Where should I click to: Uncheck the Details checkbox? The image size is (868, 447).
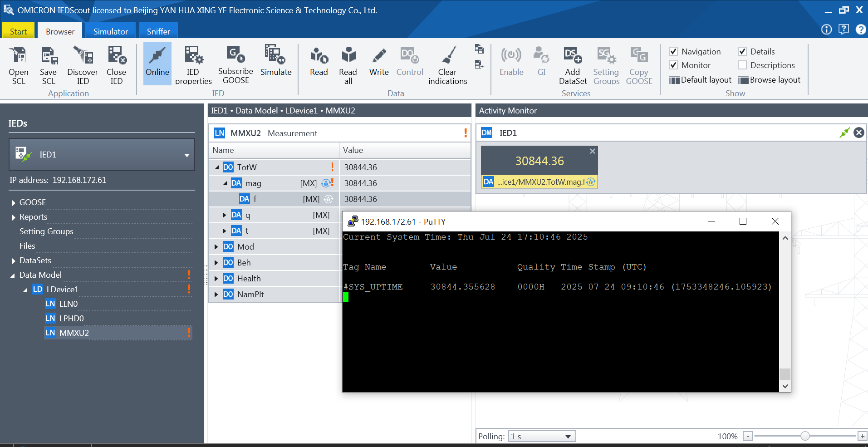[x=742, y=52]
